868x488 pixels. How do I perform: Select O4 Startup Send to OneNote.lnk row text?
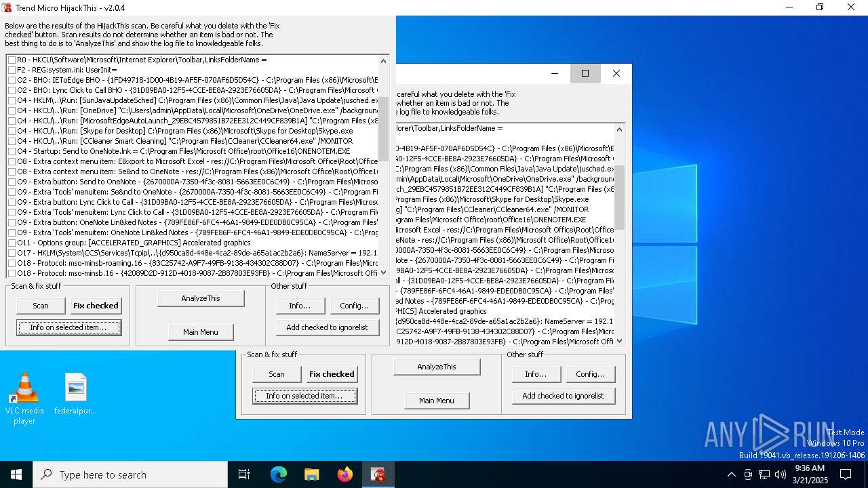(184, 151)
